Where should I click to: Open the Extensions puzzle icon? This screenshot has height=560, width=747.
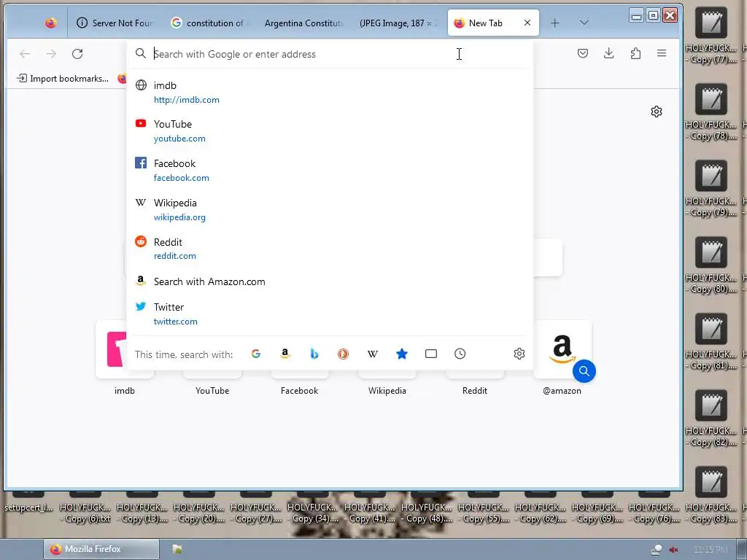(635, 53)
